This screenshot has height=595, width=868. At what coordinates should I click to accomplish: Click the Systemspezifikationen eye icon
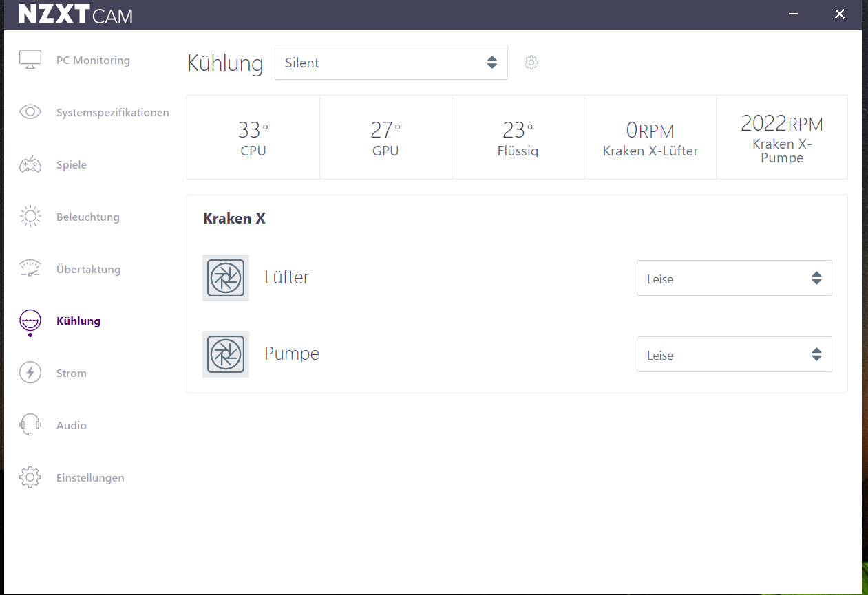(30, 112)
